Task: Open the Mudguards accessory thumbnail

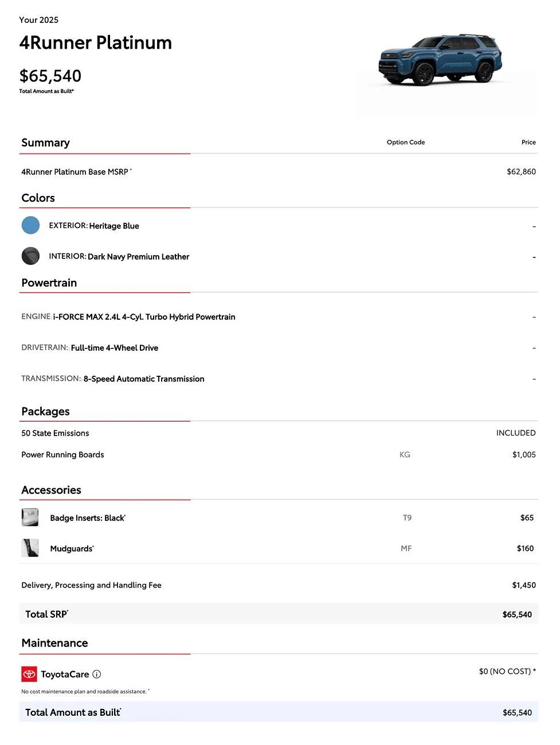Action: pyautogui.click(x=30, y=548)
